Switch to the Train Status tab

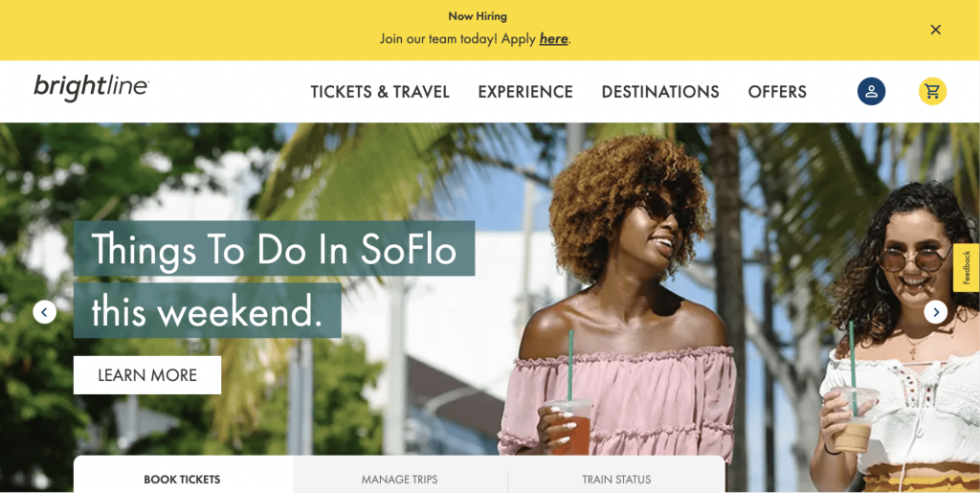(x=616, y=479)
